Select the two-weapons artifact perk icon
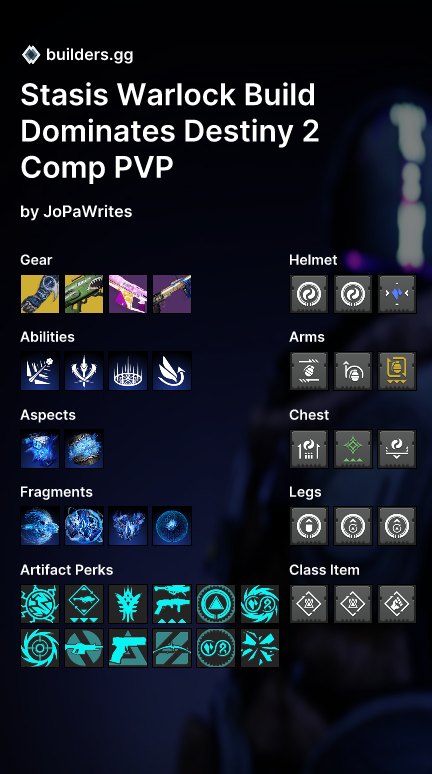 pyautogui.click(x=172, y=604)
